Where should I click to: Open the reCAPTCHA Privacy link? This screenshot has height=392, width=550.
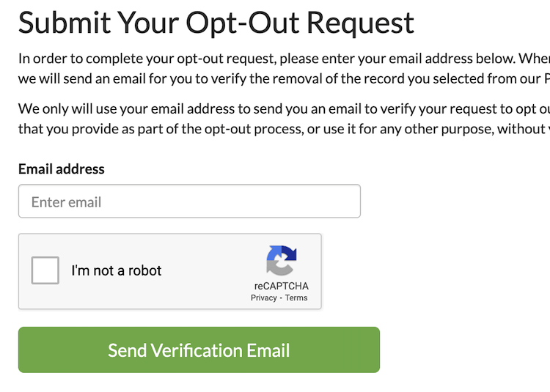point(264,297)
